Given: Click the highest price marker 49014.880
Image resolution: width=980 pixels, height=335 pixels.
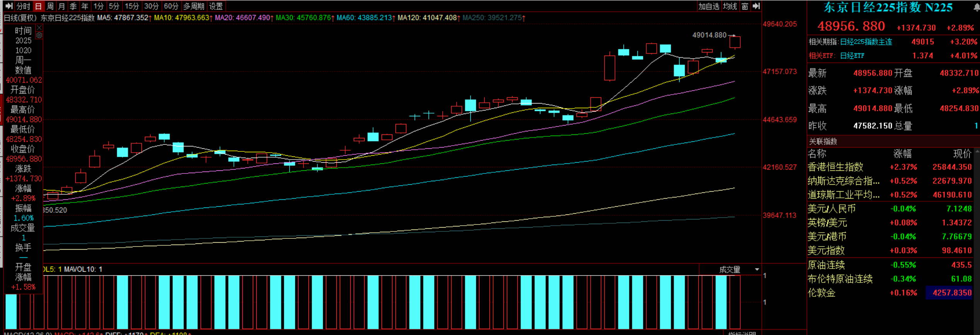Looking at the screenshot, I should (709, 35).
